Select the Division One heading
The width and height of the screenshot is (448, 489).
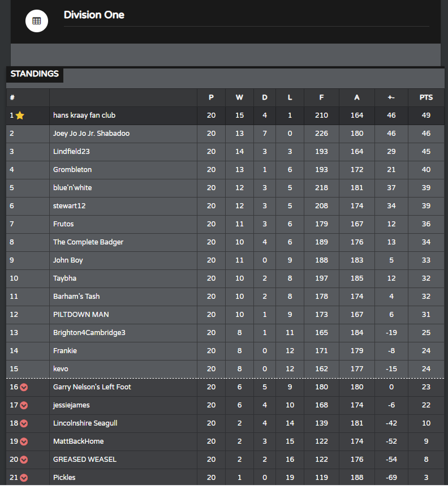94,15
